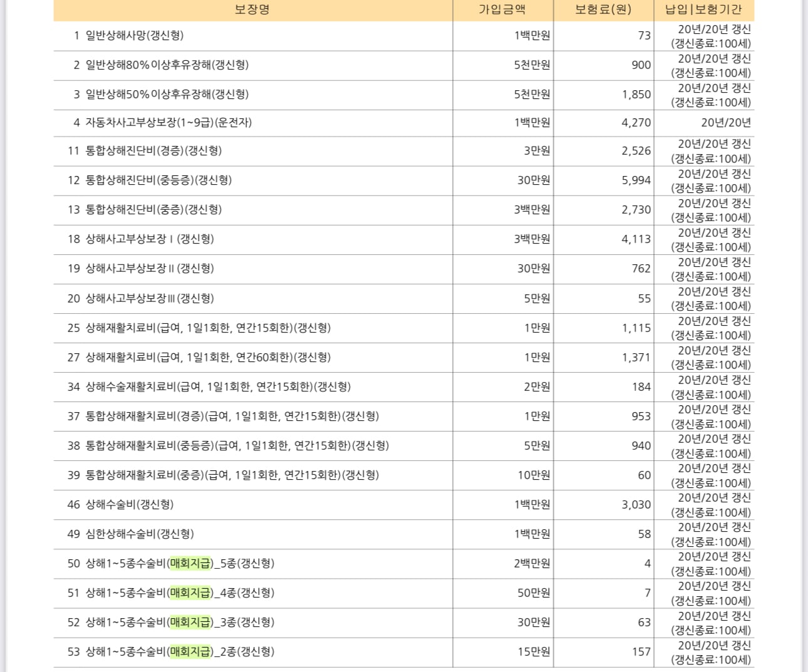Click coverage amount 2백만원 in row 50
This screenshot has height=672, width=808.
532,564
